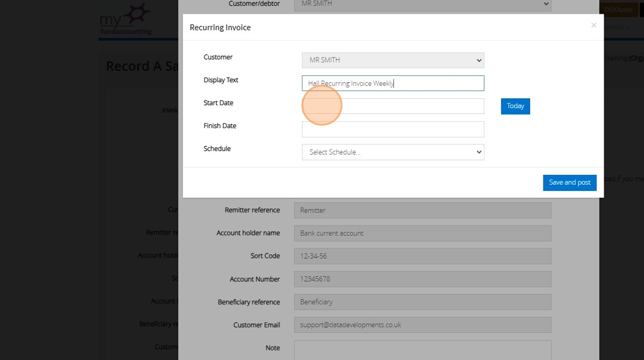Click into the Start Date field
Screen dimensions: 644x360
pos(393,106)
